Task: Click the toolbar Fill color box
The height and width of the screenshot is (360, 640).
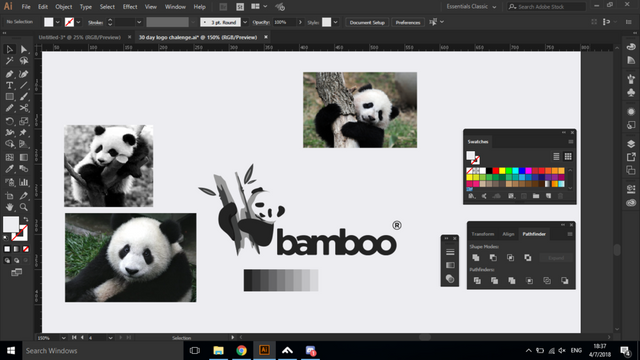Action: click(11, 224)
